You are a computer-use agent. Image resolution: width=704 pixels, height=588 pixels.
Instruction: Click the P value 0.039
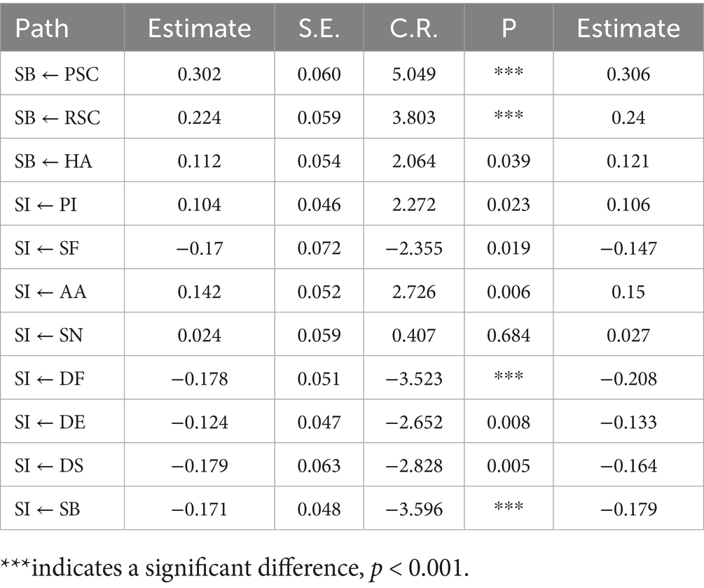point(509,161)
